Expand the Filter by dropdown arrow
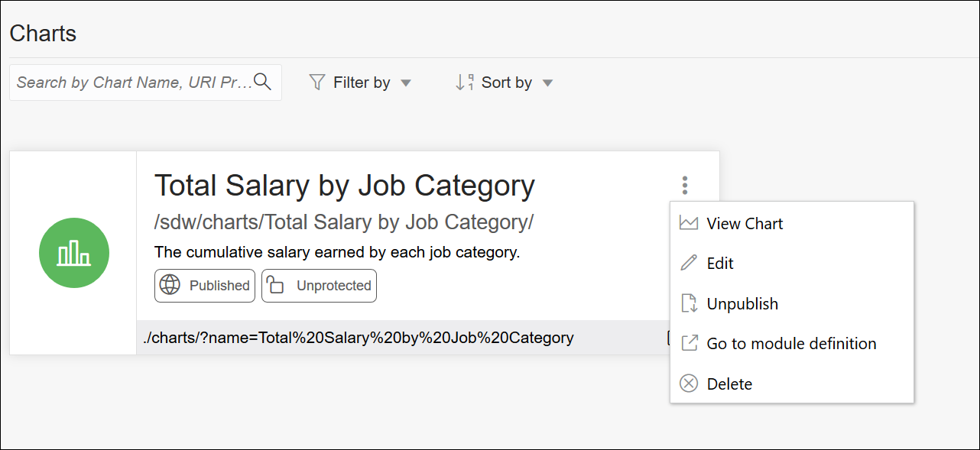The image size is (980, 450). (406, 83)
